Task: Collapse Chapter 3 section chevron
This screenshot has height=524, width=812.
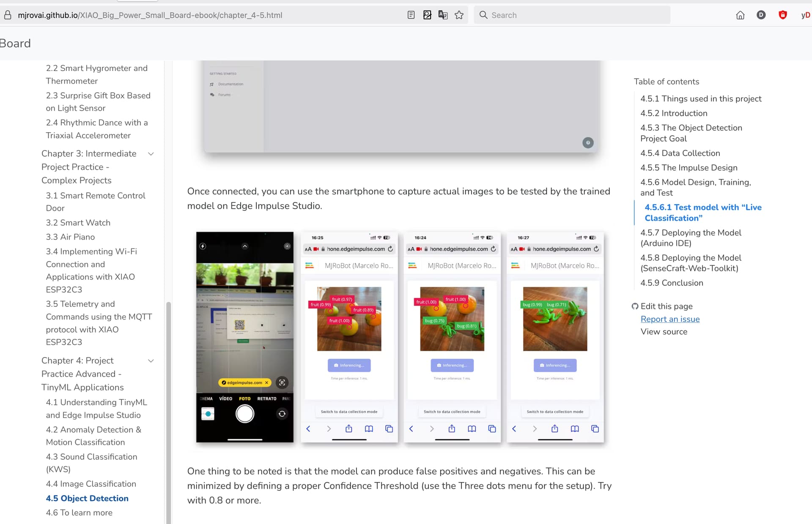Action: coord(151,154)
